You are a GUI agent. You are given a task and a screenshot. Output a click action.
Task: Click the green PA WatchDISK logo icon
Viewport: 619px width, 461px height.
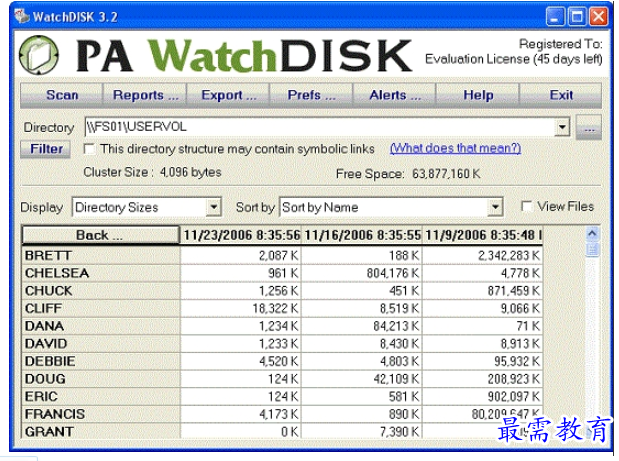(x=39, y=55)
